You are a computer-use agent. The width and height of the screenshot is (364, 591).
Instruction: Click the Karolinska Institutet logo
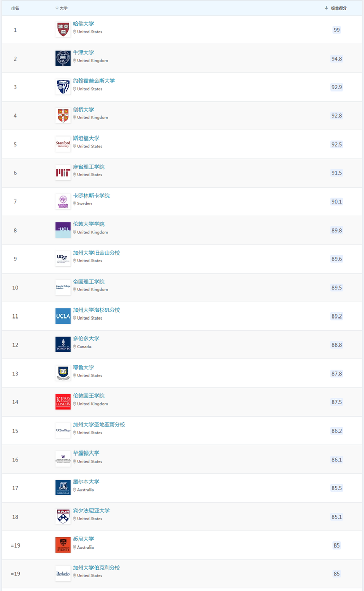coord(63,201)
